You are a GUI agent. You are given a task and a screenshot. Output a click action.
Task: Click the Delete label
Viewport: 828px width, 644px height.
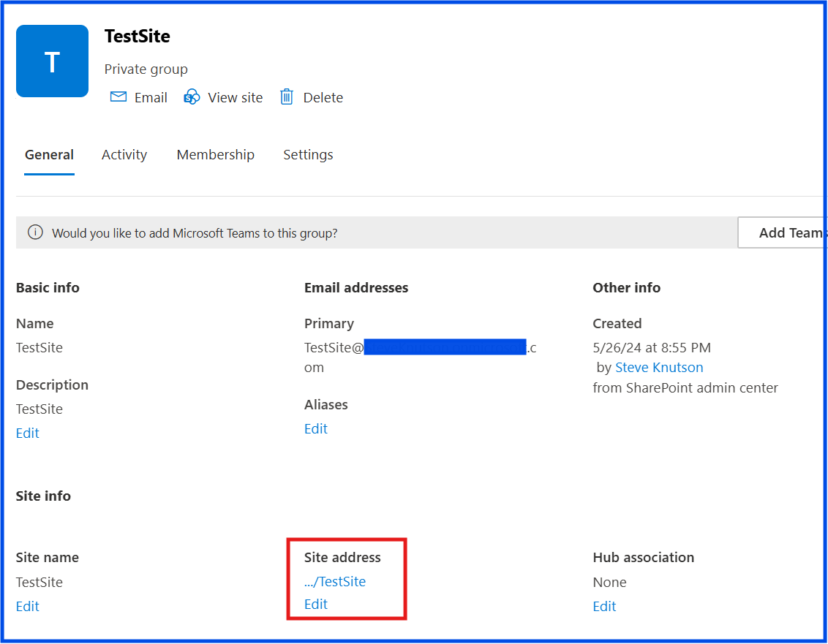point(323,98)
